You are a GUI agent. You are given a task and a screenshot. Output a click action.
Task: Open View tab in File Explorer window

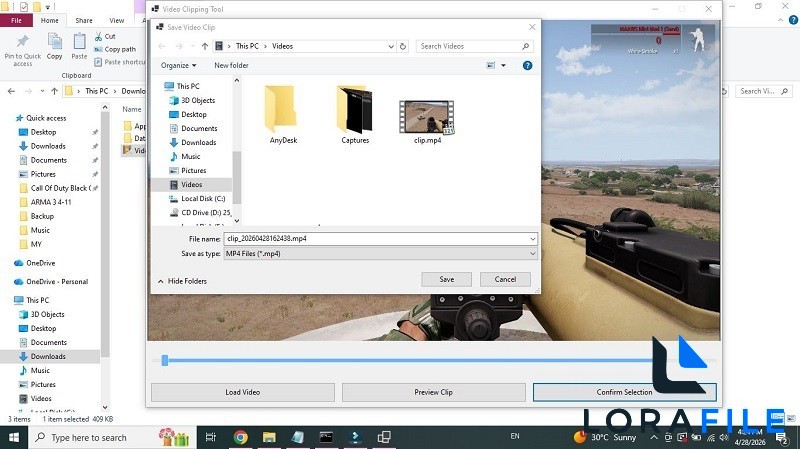tap(117, 20)
